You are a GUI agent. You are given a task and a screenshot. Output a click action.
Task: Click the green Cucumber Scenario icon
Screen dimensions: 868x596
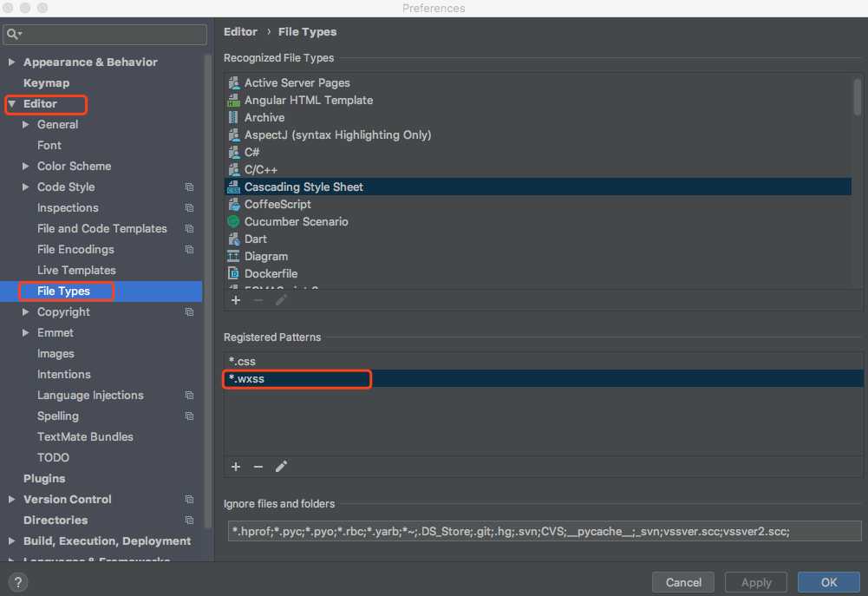click(x=233, y=221)
